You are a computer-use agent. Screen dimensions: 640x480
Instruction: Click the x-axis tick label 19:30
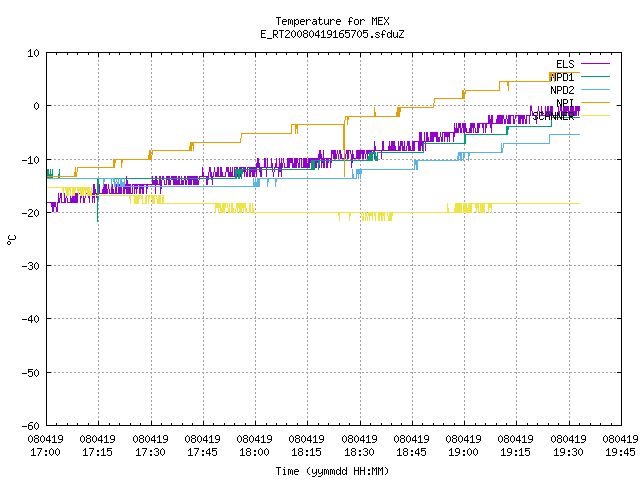point(568,452)
